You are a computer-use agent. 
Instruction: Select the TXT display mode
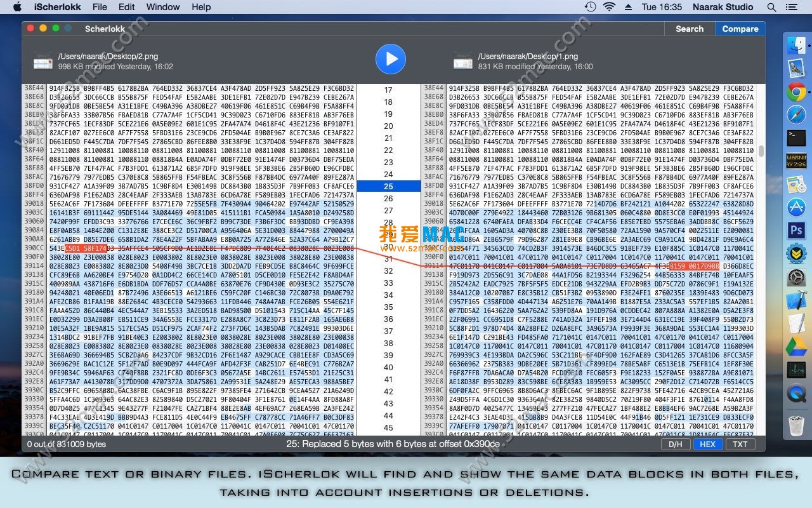(740, 444)
